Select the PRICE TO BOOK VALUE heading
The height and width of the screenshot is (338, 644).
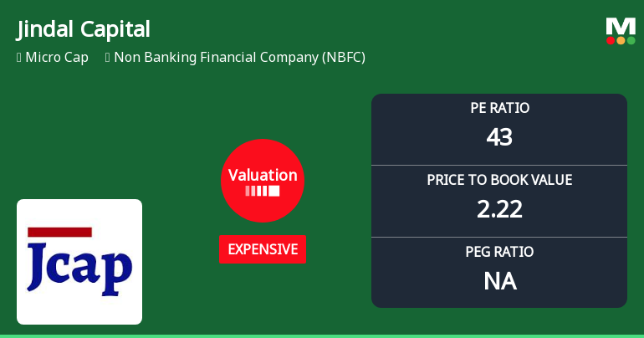[x=499, y=180]
